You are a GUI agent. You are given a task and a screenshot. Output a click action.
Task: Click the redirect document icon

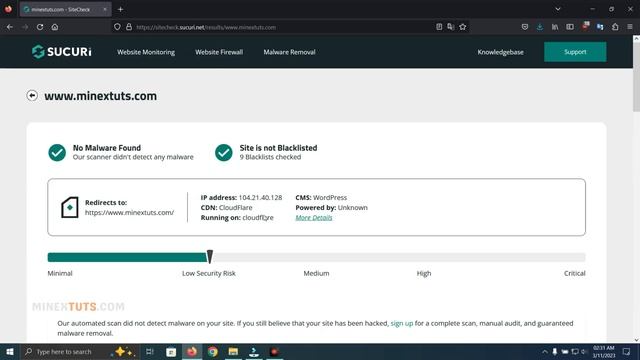click(x=70, y=207)
